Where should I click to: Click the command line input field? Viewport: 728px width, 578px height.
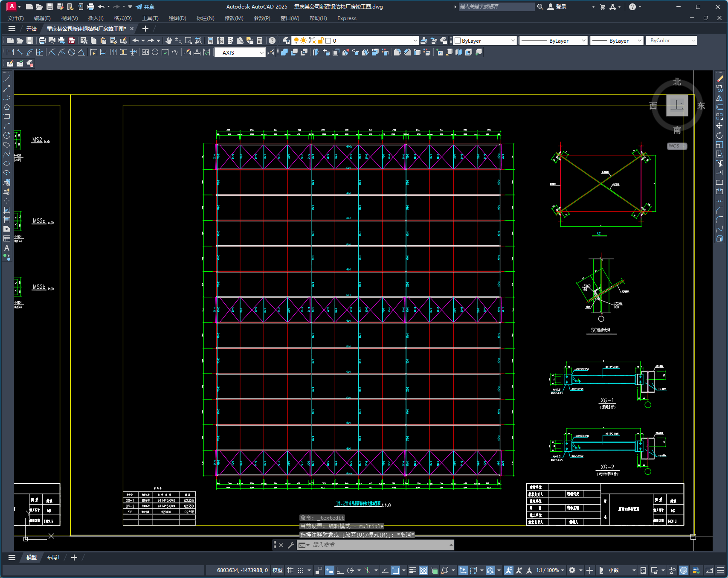tap(380, 545)
